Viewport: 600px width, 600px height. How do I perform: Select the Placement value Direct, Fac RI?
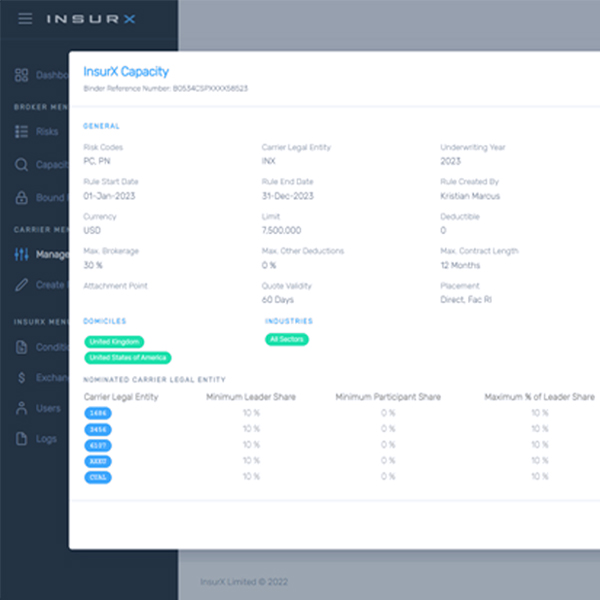(x=466, y=300)
